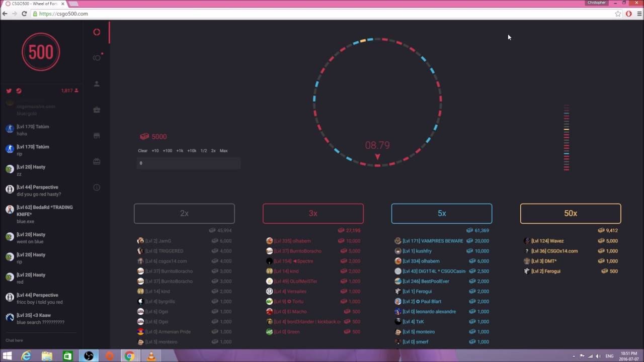Screen dimensions: 644x362
Task: Click olhabem entry in 3x list
Action: pos(313,241)
